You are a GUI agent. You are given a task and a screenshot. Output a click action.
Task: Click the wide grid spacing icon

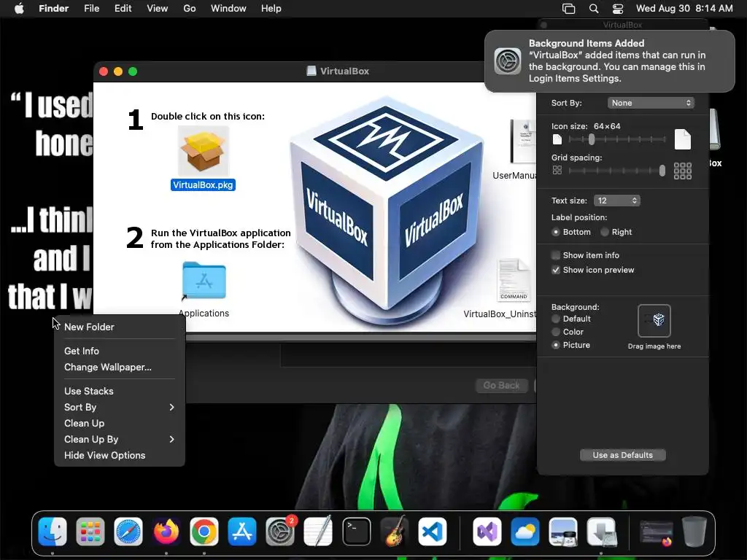[x=683, y=171]
